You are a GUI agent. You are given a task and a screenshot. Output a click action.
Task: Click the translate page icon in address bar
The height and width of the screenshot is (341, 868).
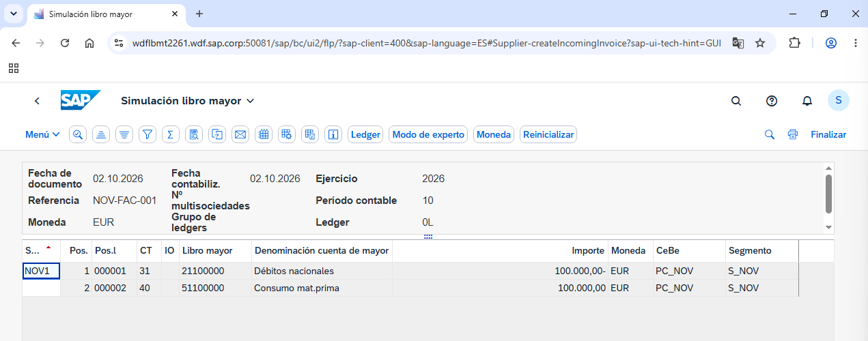(x=738, y=43)
